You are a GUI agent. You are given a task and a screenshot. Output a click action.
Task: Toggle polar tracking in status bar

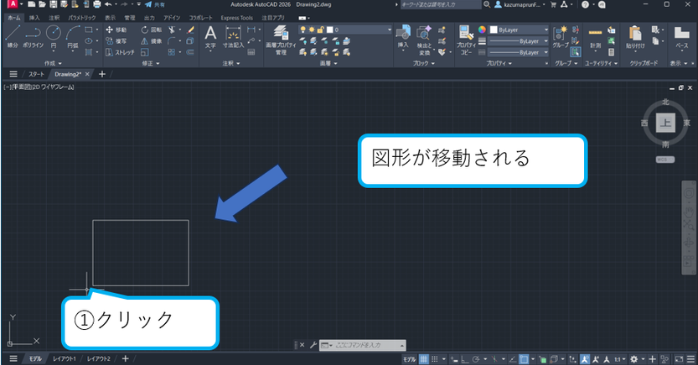click(476, 359)
